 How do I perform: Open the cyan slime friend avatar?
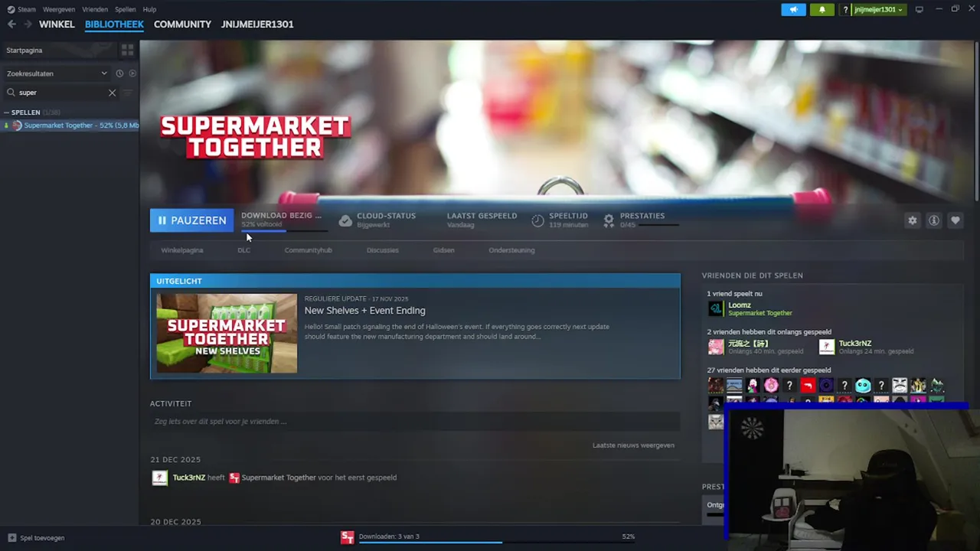(863, 386)
